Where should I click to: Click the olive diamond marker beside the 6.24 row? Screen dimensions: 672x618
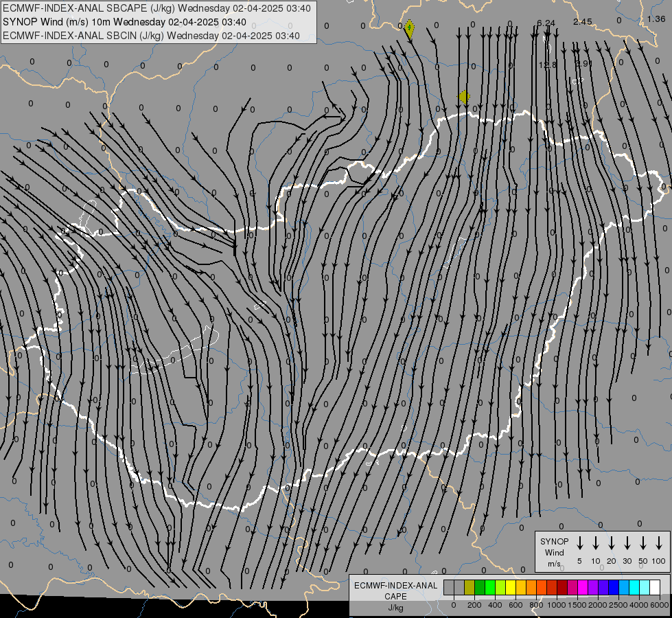[x=410, y=29]
